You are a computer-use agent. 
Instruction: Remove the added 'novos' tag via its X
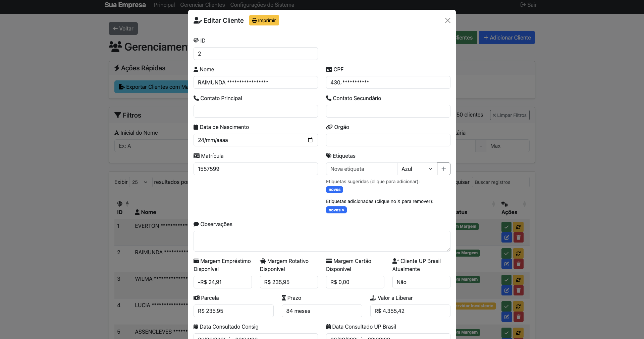pyautogui.click(x=343, y=210)
